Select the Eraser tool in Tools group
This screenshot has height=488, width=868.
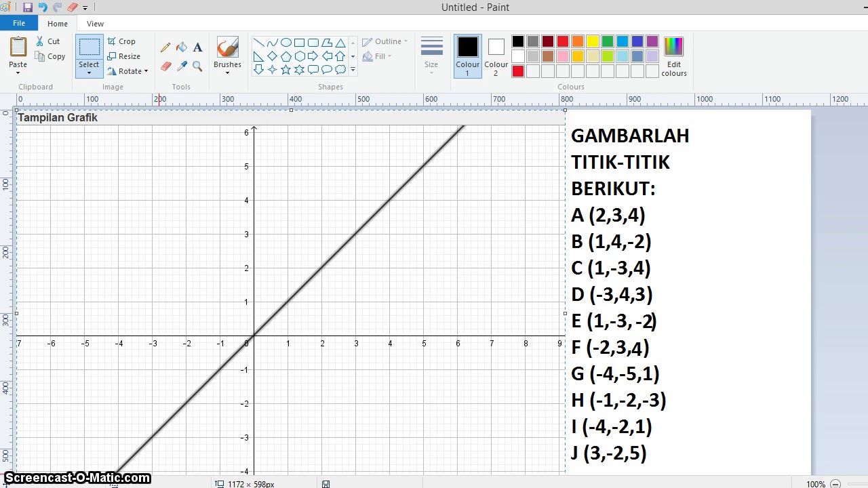click(165, 66)
